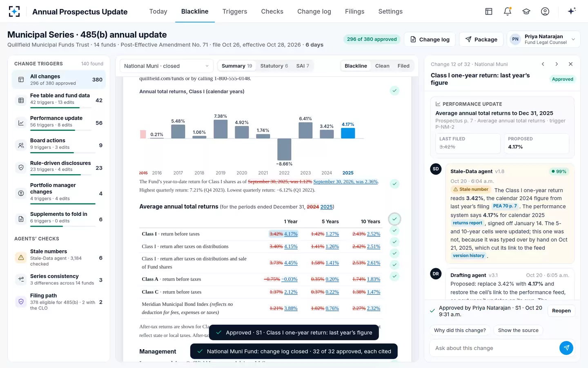Screen dimensions: 588x368
Task: Select the Series consistency icon
Action: [21, 280]
